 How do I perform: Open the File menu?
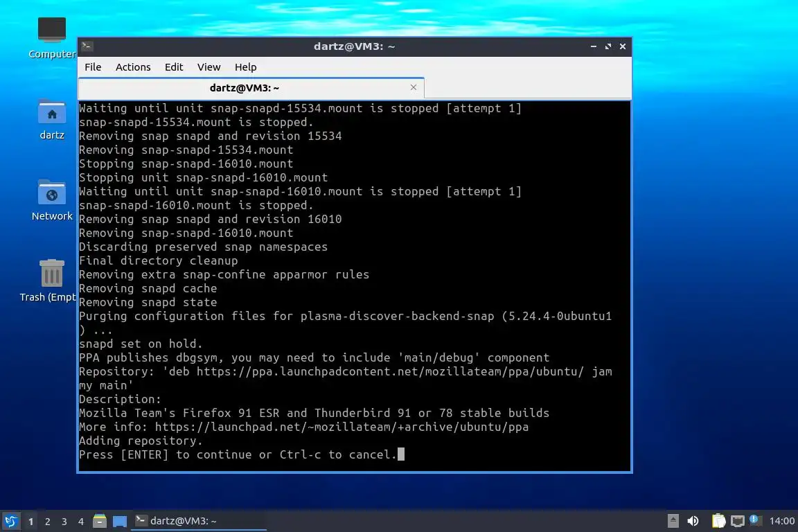(93, 67)
